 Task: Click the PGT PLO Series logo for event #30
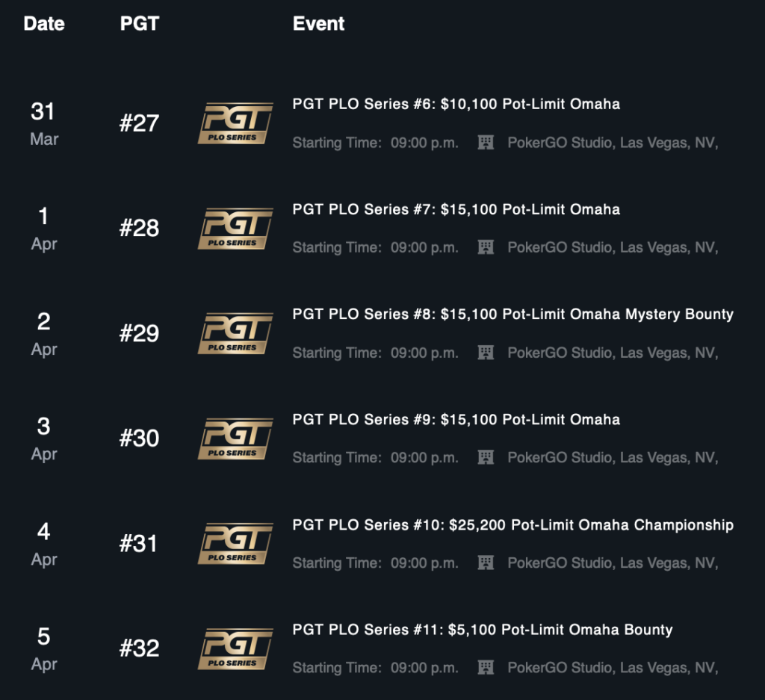click(235, 439)
